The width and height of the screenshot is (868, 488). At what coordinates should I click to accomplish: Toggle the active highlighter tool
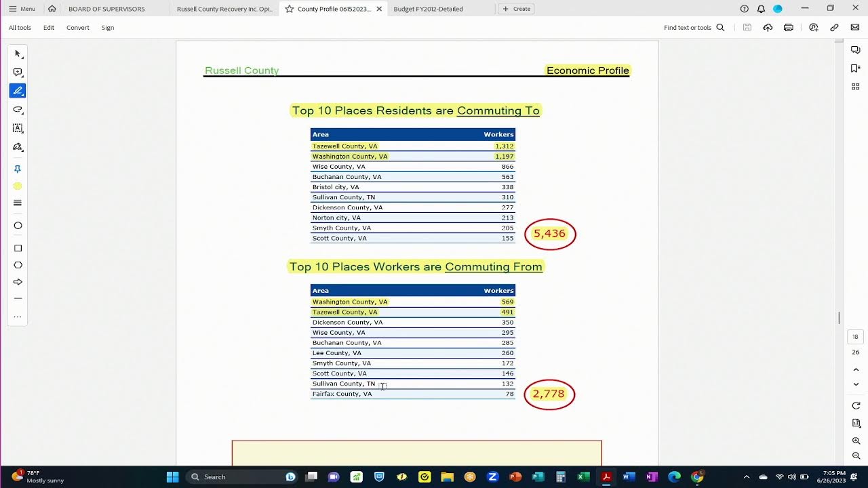click(18, 91)
